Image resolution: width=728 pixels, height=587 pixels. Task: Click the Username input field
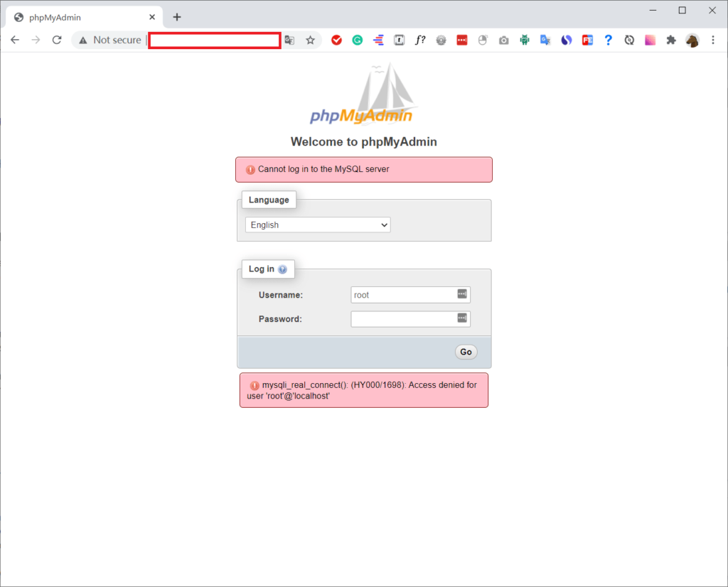[410, 295]
